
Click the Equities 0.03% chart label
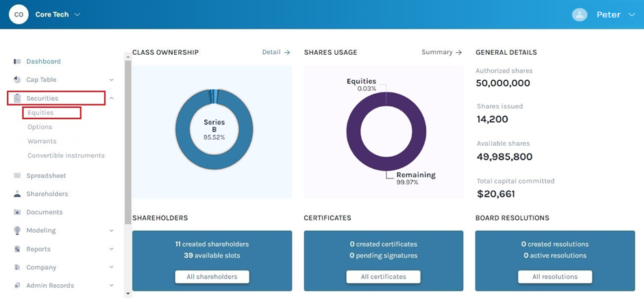(362, 84)
